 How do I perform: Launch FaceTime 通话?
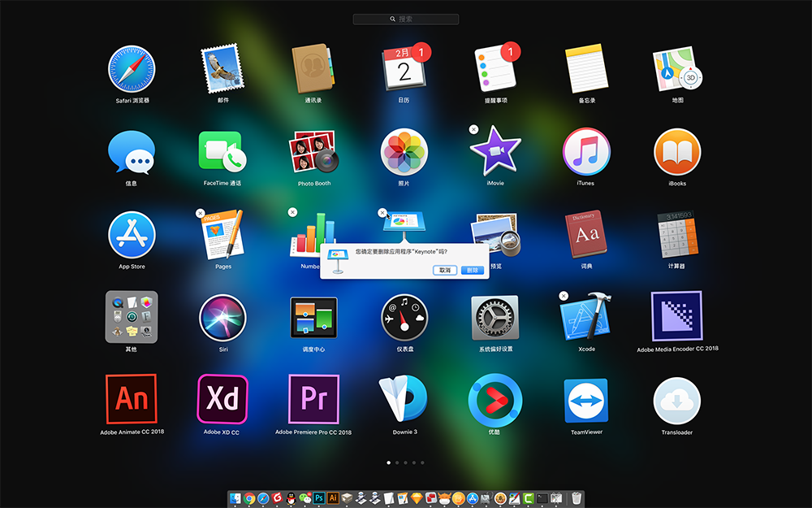(x=222, y=151)
